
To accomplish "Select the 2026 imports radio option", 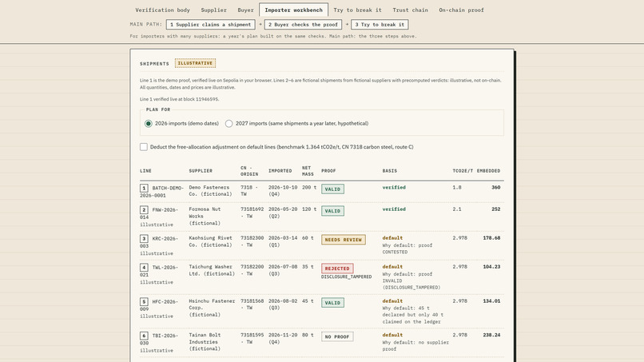I will pyautogui.click(x=149, y=124).
